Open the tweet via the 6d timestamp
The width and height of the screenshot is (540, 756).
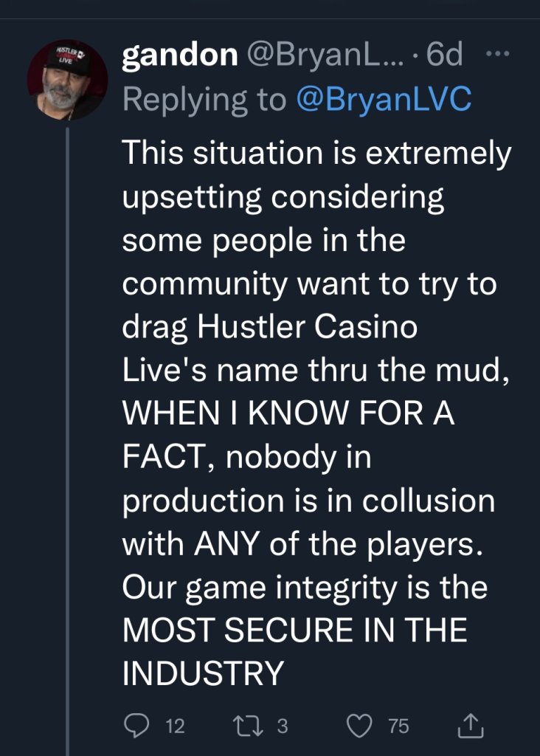[x=446, y=57]
